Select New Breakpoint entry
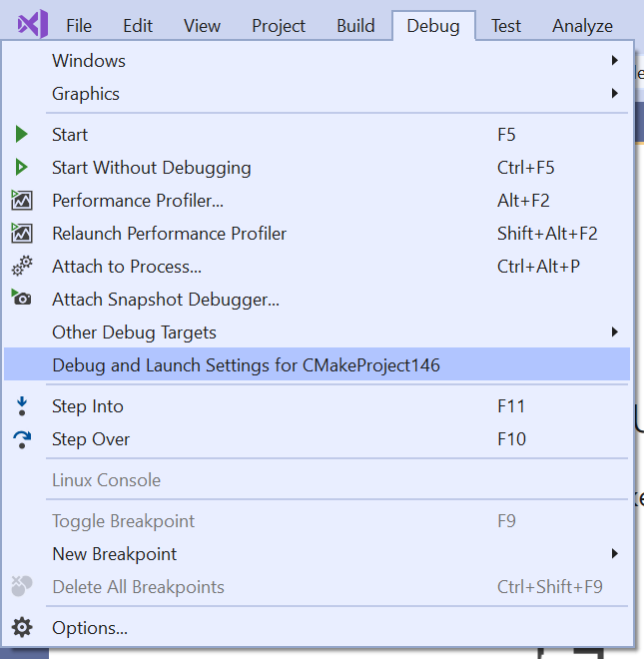 pos(317,554)
